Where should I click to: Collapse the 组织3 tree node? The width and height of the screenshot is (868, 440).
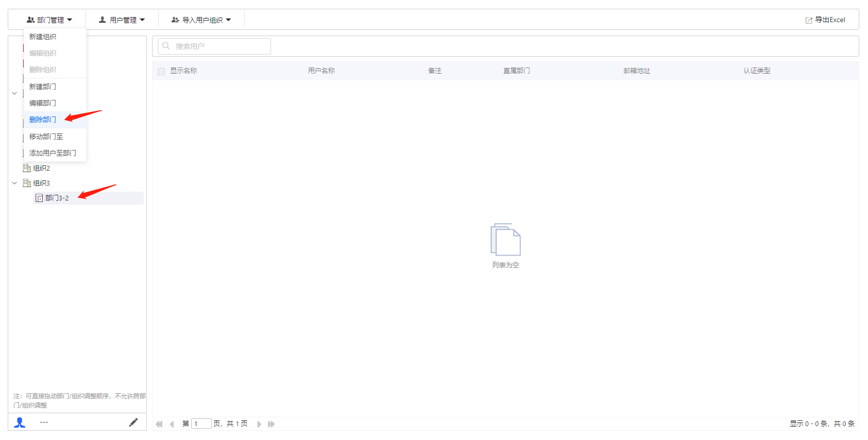coord(14,183)
